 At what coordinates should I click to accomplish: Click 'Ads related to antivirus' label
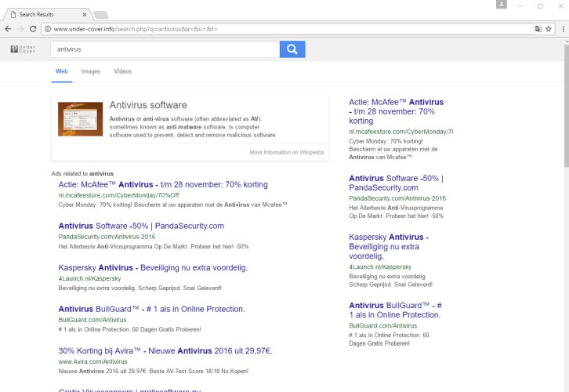tap(82, 173)
